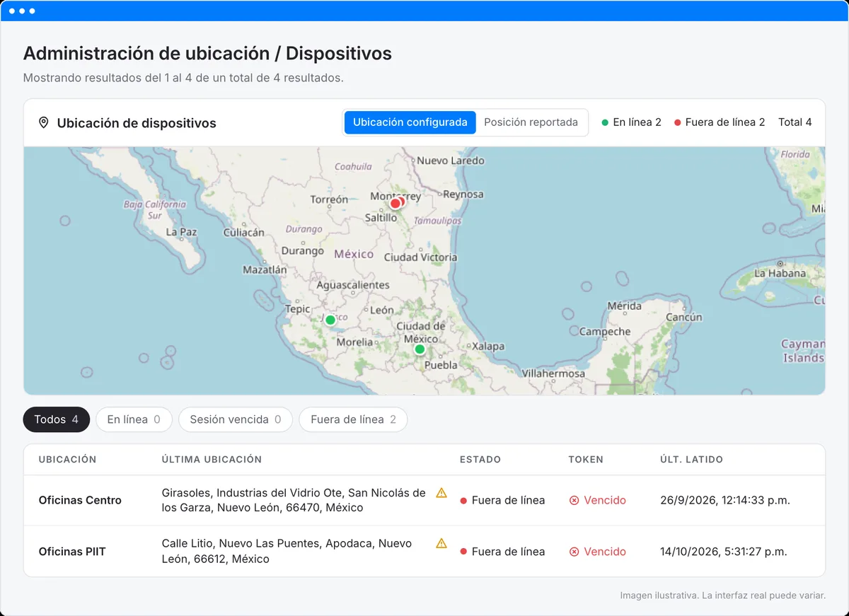Image resolution: width=849 pixels, height=616 pixels.
Task: Click the Ubicación de dispositivos panel title
Action: [137, 123]
